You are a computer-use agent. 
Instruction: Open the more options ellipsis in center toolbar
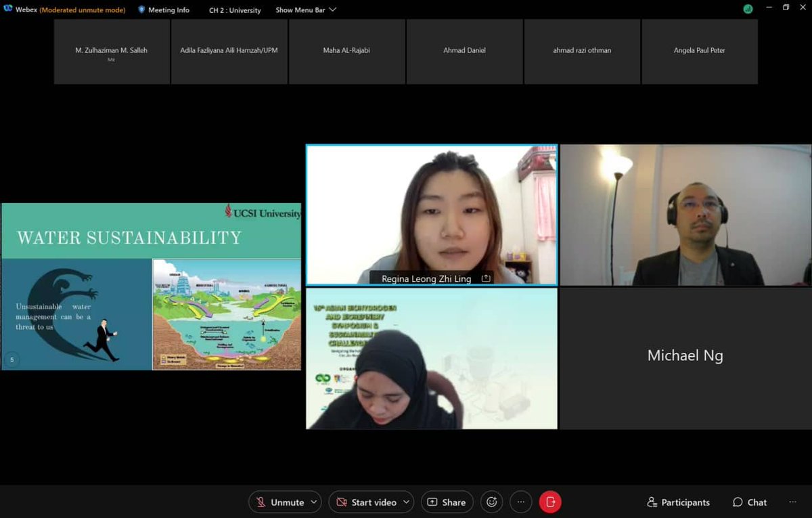click(x=521, y=502)
